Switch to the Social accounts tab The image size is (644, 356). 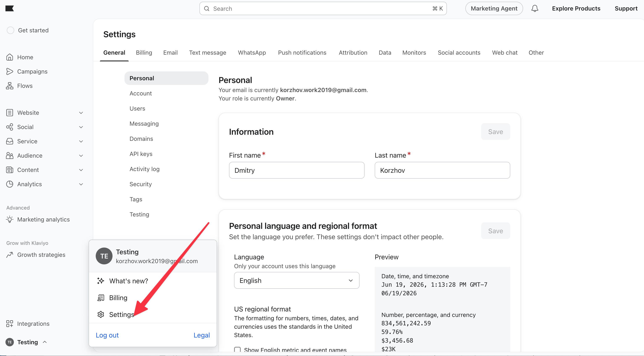[x=459, y=53]
